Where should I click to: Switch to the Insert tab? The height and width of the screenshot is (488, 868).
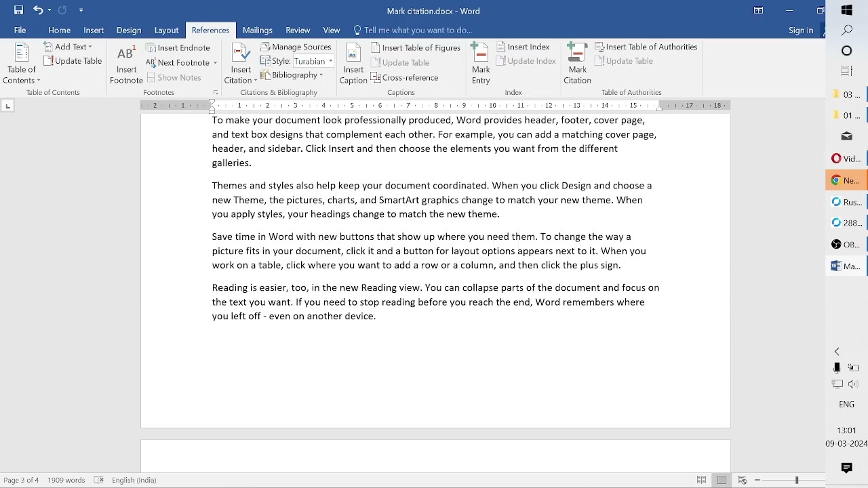point(94,30)
